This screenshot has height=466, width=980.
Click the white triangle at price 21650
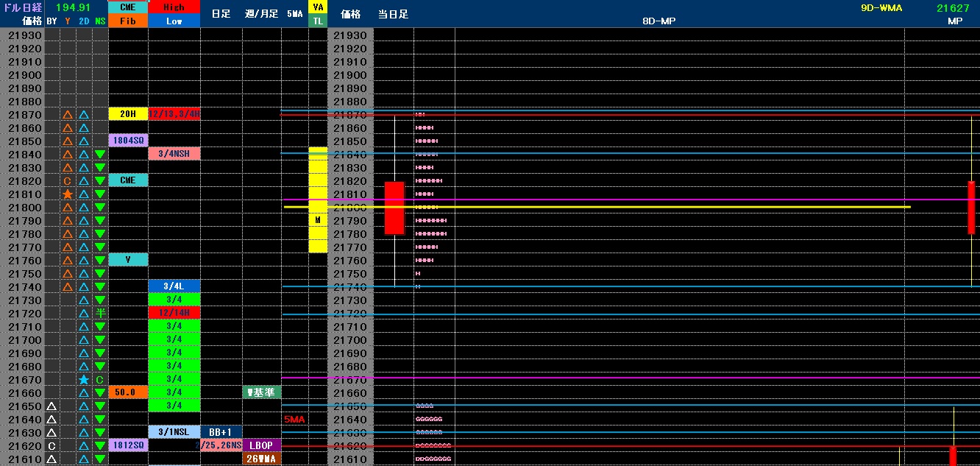pos(52,406)
